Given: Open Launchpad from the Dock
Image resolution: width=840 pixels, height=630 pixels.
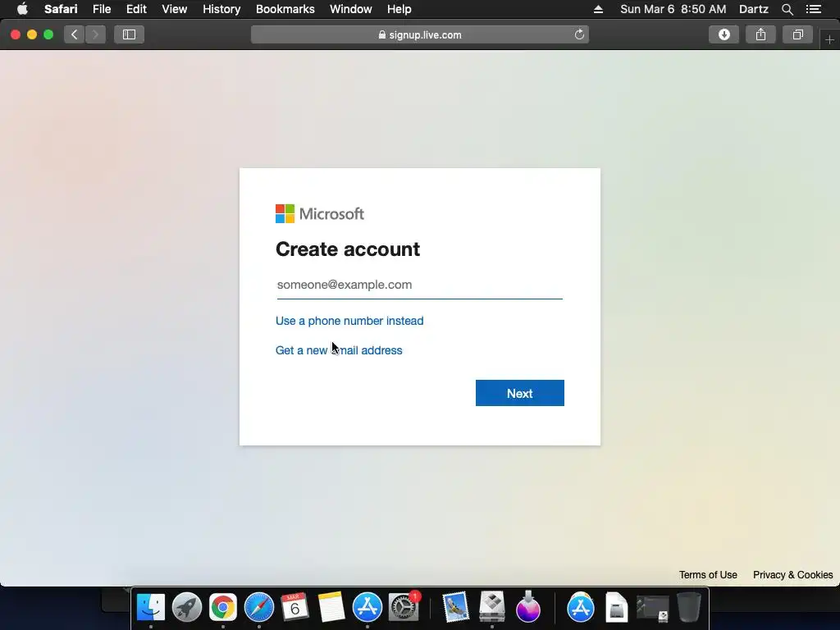Looking at the screenshot, I should [187, 608].
